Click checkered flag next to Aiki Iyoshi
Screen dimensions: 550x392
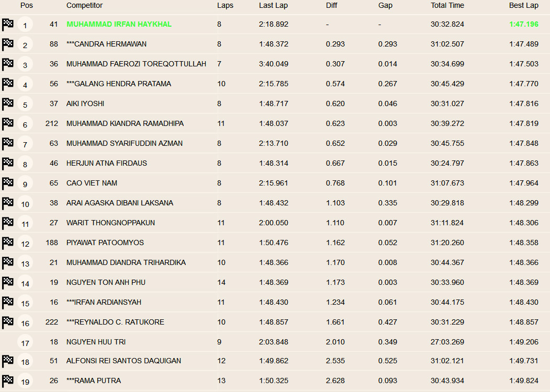[8, 104]
